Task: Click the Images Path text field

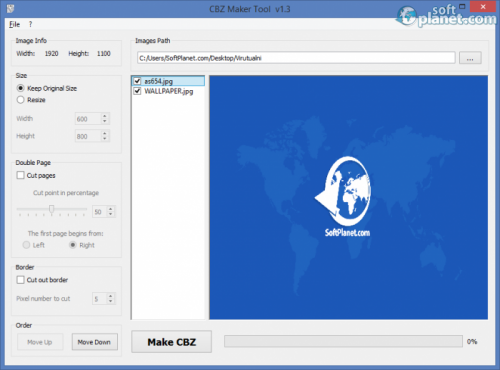Action: pyautogui.click(x=296, y=58)
